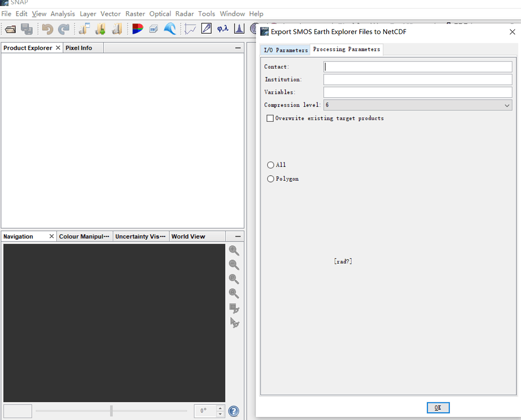Click the zoom slider below the Navigation view

tap(111, 411)
